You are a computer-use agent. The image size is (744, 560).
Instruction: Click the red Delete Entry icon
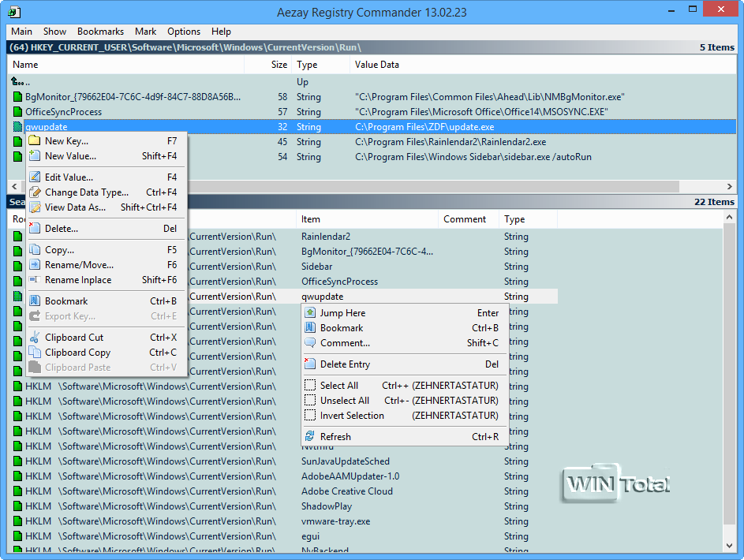[x=310, y=364]
